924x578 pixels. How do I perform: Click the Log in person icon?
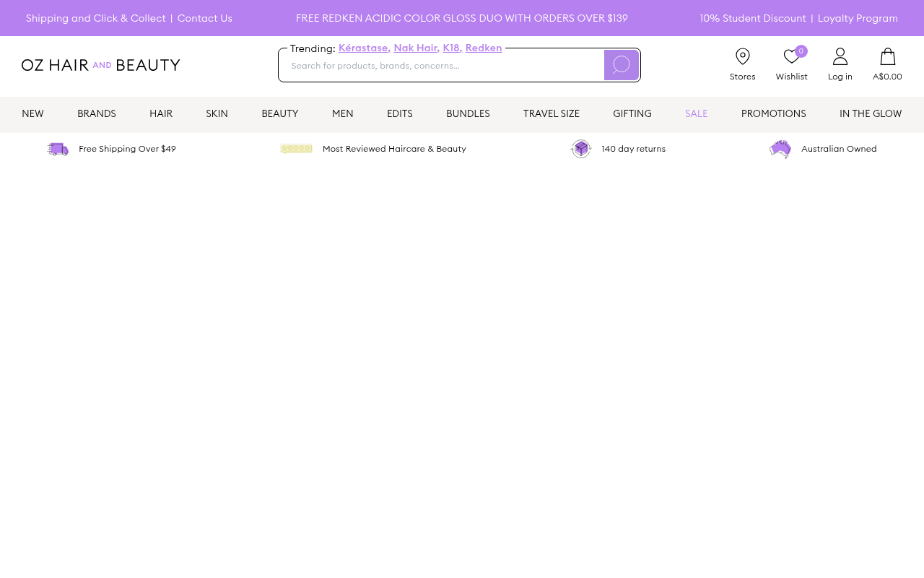(840, 56)
